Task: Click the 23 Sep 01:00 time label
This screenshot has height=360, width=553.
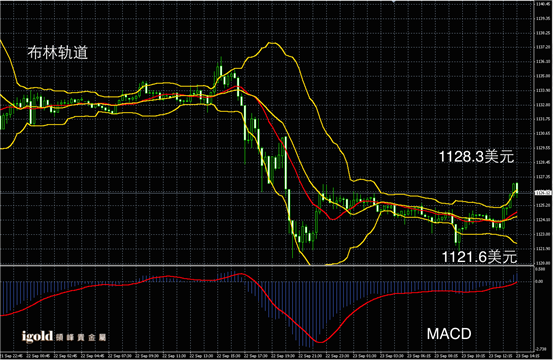Action: coord(365,356)
